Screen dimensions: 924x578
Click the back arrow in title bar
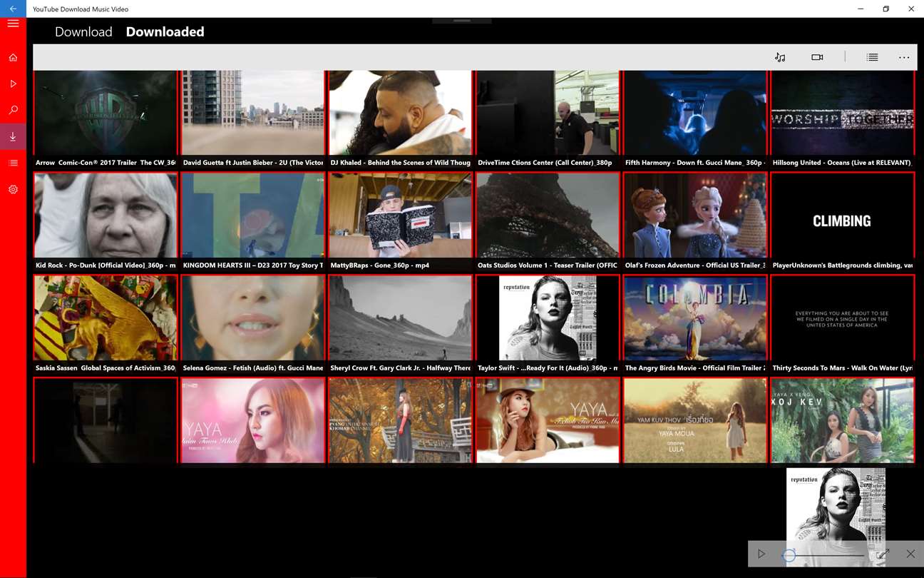(13, 9)
